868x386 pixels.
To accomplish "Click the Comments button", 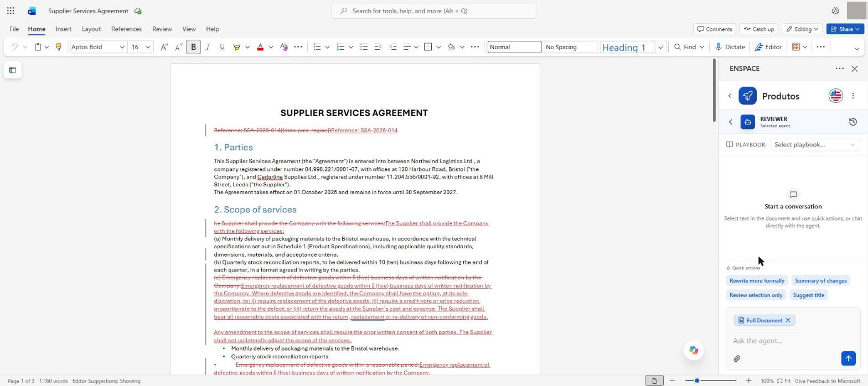I will click(715, 29).
